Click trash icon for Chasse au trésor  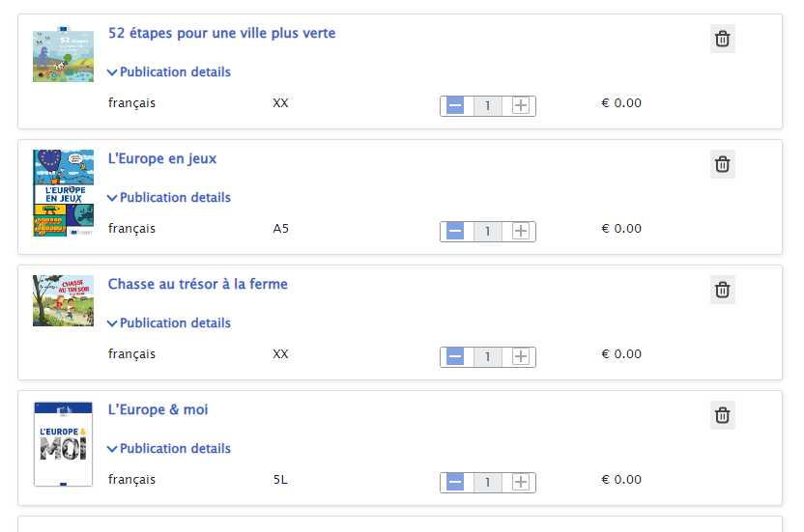tap(723, 290)
